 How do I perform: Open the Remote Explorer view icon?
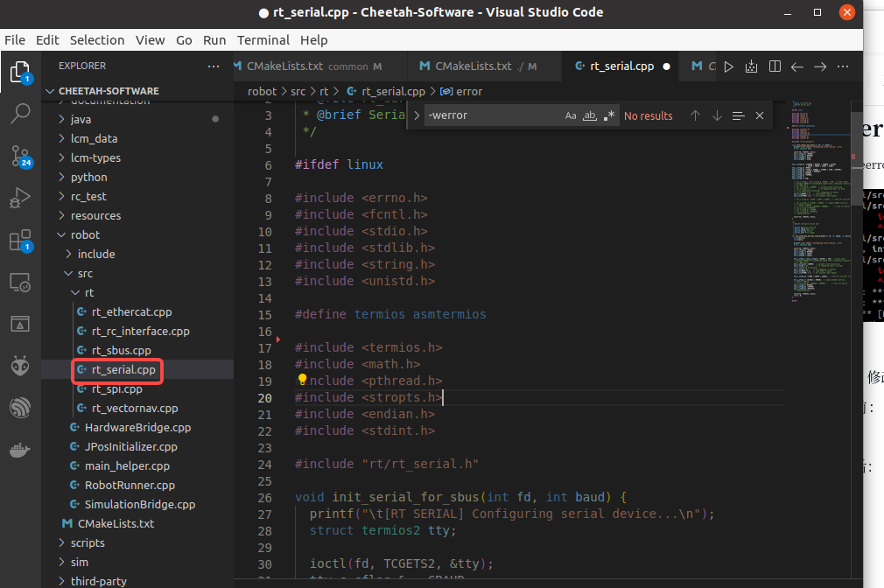pos(20,283)
